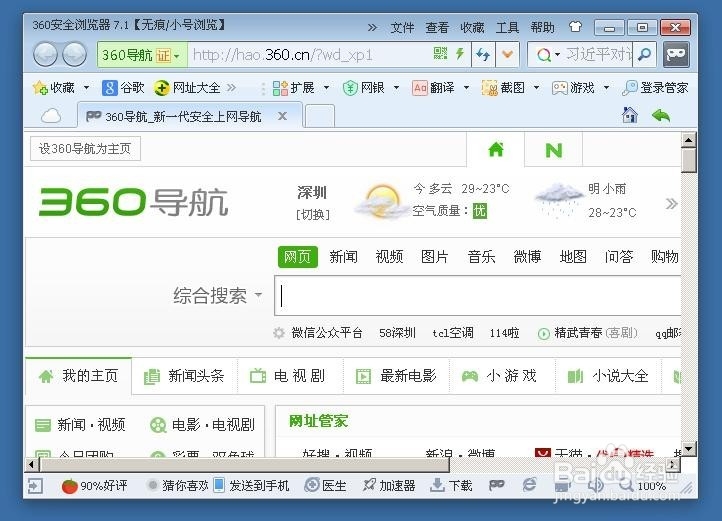Open the 扩展 extensions button
Viewport: 722px width, 521px height.
point(293,88)
